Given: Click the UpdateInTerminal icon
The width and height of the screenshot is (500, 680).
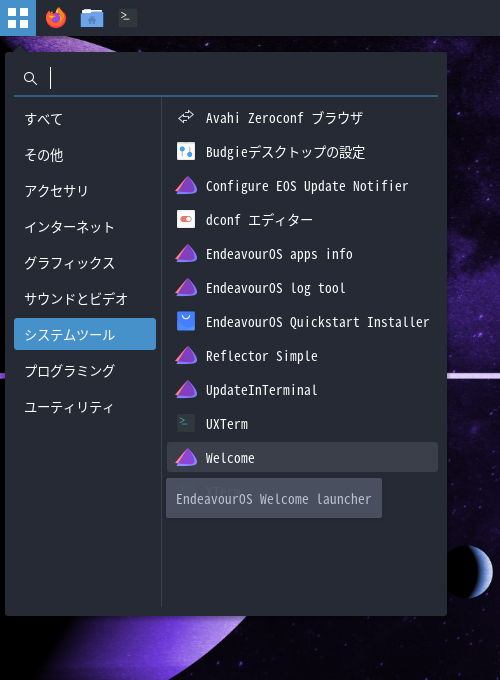Looking at the screenshot, I should coord(186,389).
